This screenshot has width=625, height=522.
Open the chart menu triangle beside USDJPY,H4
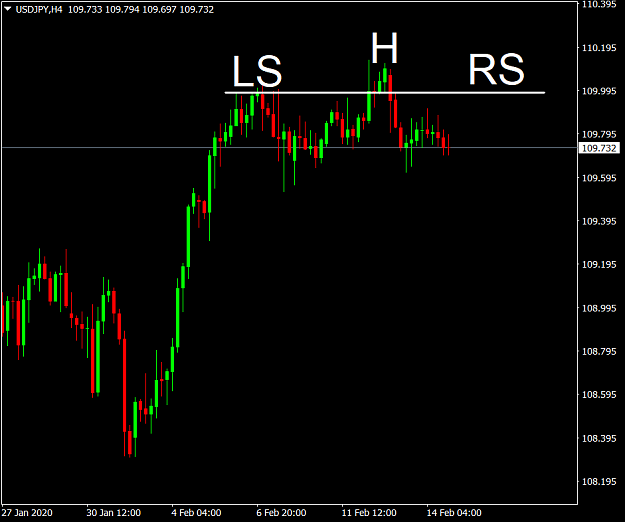click(8, 9)
